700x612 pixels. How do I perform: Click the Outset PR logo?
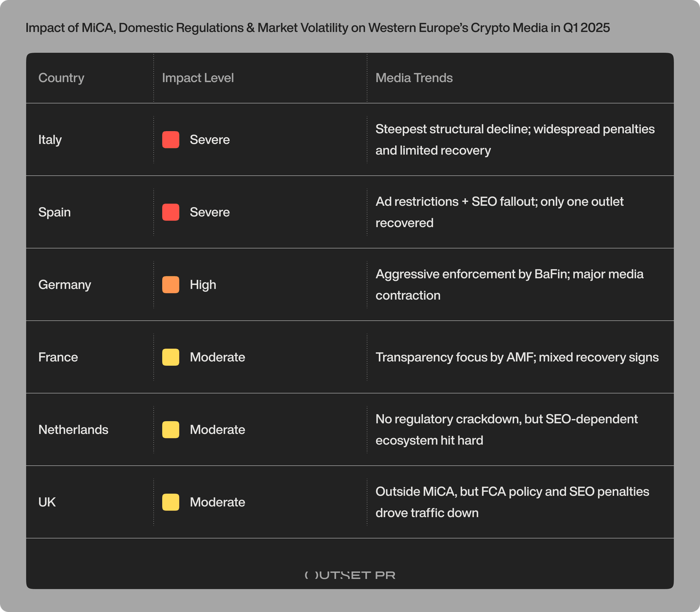coord(350,575)
